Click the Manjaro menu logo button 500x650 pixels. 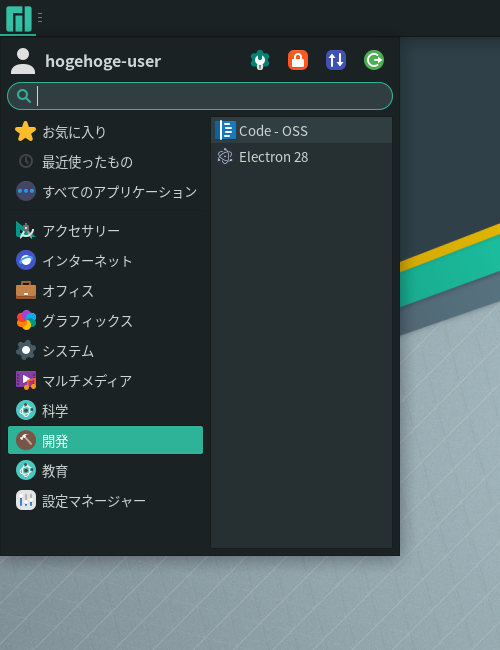pyautogui.click(x=19, y=19)
